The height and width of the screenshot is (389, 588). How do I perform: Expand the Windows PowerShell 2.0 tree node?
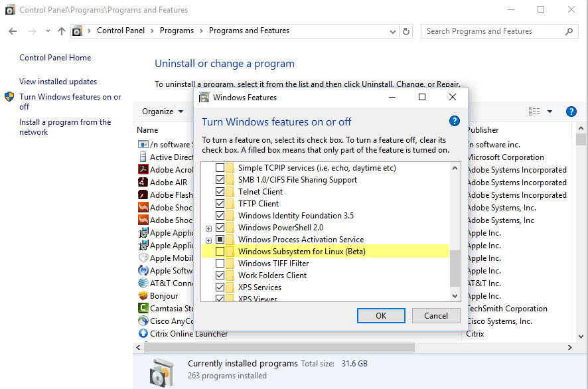click(x=208, y=228)
